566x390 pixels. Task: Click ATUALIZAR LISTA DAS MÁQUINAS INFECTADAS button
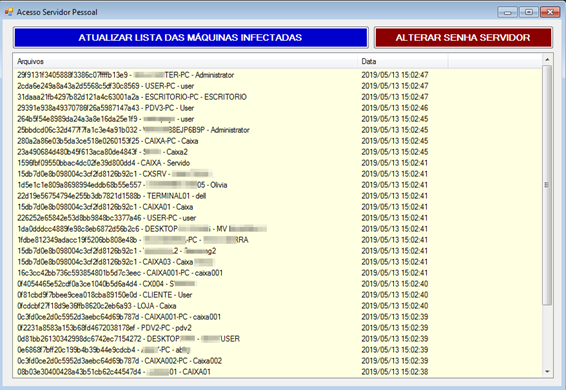(x=191, y=38)
